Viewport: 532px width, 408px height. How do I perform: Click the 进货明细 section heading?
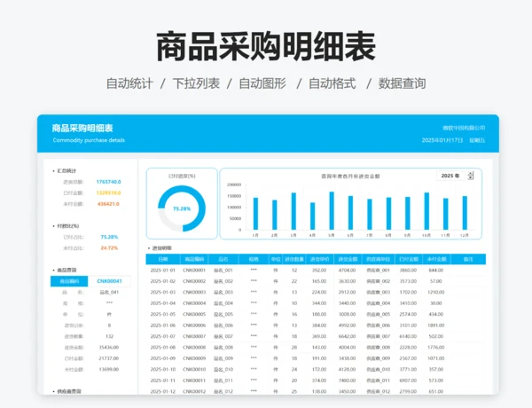point(162,248)
